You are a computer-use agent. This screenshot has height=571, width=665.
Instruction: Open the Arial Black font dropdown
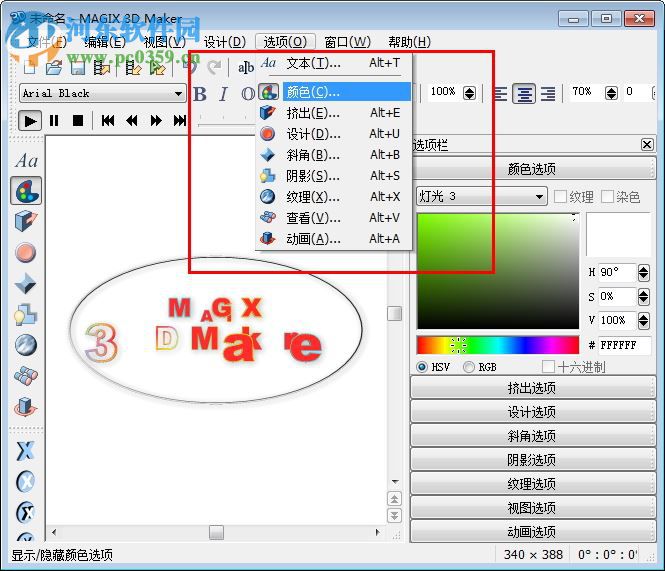(x=103, y=93)
